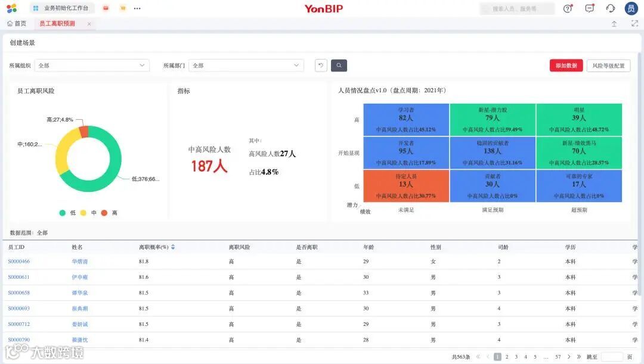Toggle the 低 legend item in chart
This screenshot has width=644, height=364.
pos(67,213)
